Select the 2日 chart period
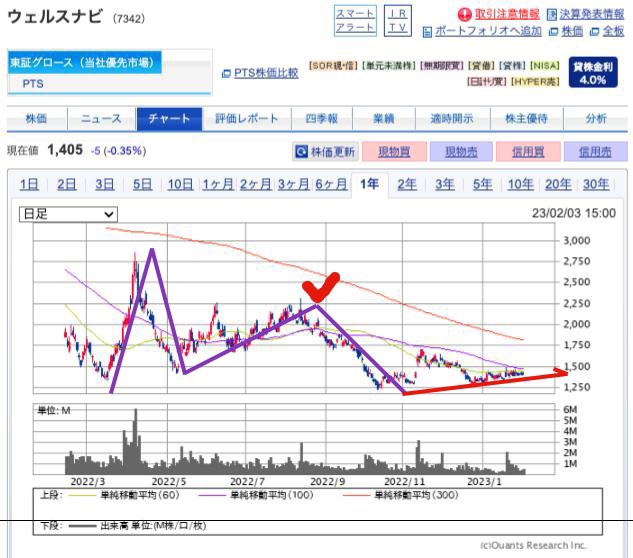Image resolution: width=633 pixels, height=558 pixels. click(x=67, y=185)
